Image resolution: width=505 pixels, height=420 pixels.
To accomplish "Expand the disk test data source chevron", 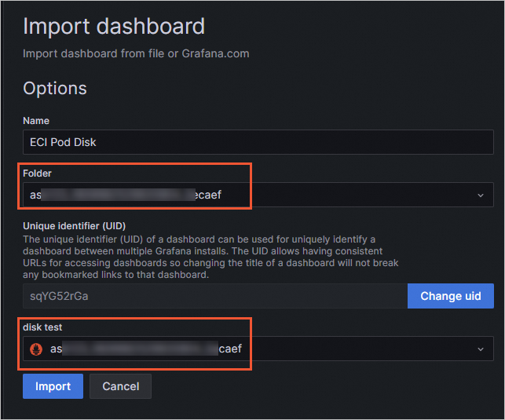I will point(481,349).
